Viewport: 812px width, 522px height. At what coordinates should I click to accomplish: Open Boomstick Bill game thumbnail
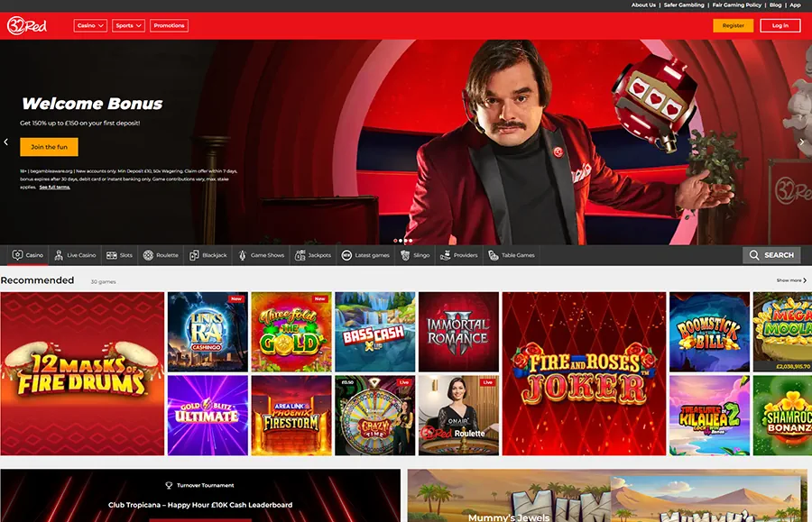pos(709,332)
